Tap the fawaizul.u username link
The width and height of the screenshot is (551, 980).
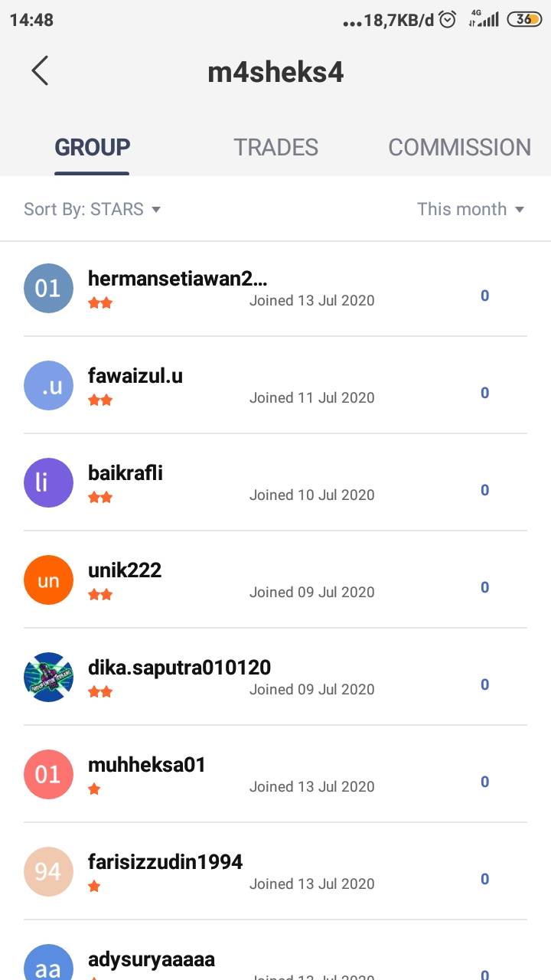click(x=135, y=376)
